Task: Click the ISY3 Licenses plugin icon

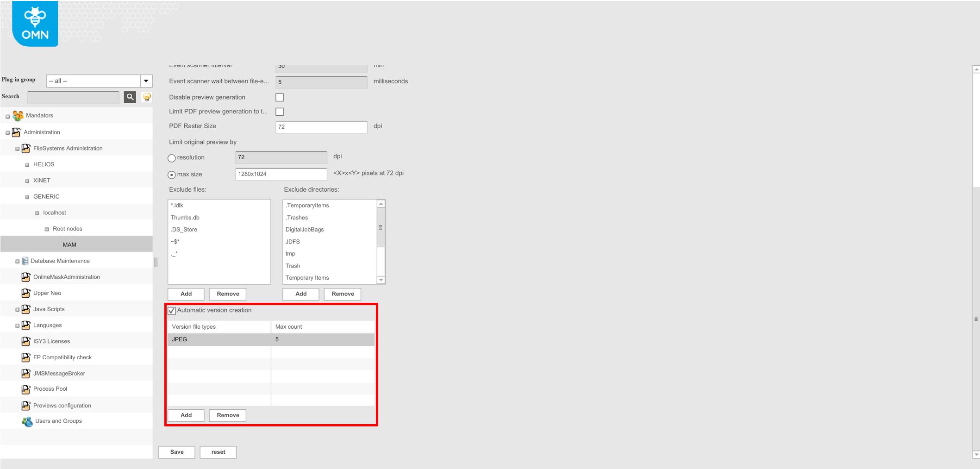Action: (x=26, y=341)
